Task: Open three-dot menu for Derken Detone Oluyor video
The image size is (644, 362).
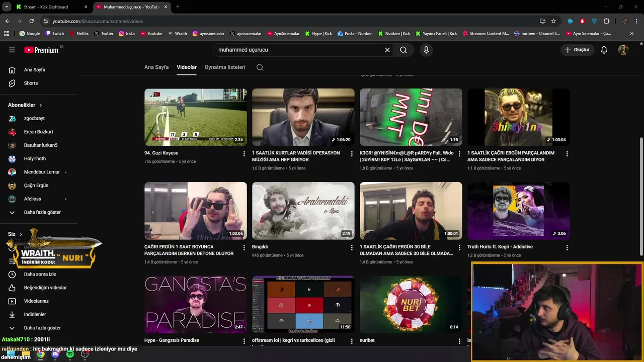Action: 244,247
